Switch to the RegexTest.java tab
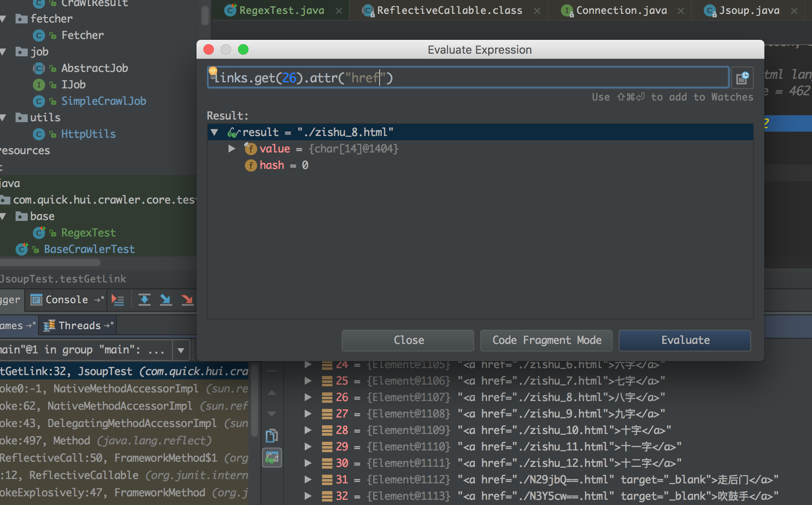Screen dimensions: 812x505 click(x=282, y=10)
